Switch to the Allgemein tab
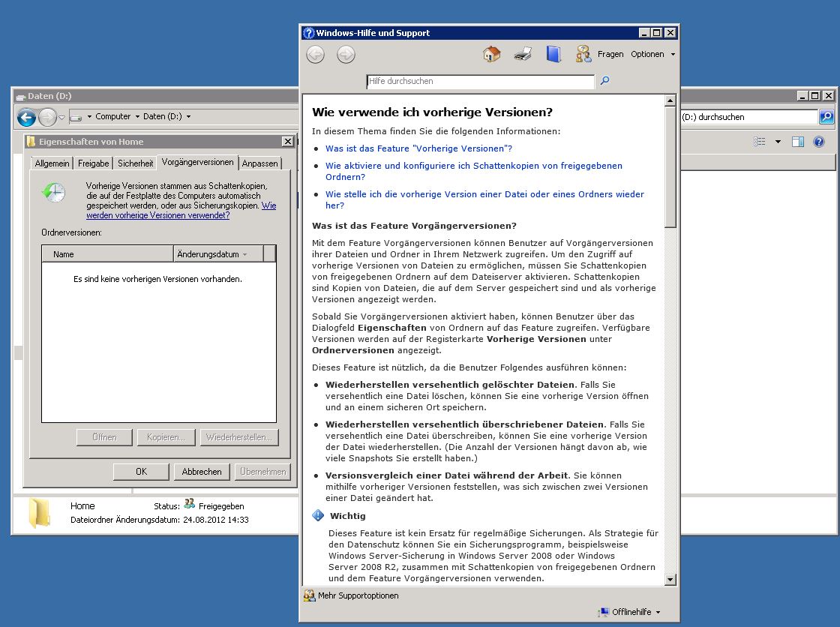Viewport: 840px width, 627px height. pyautogui.click(x=52, y=163)
